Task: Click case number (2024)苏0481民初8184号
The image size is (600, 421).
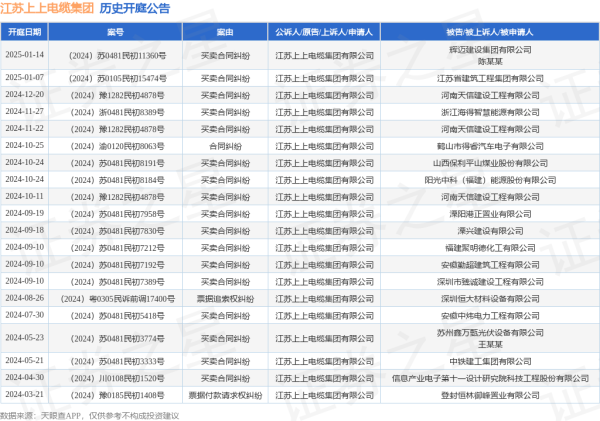Action: [x=117, y=180]
